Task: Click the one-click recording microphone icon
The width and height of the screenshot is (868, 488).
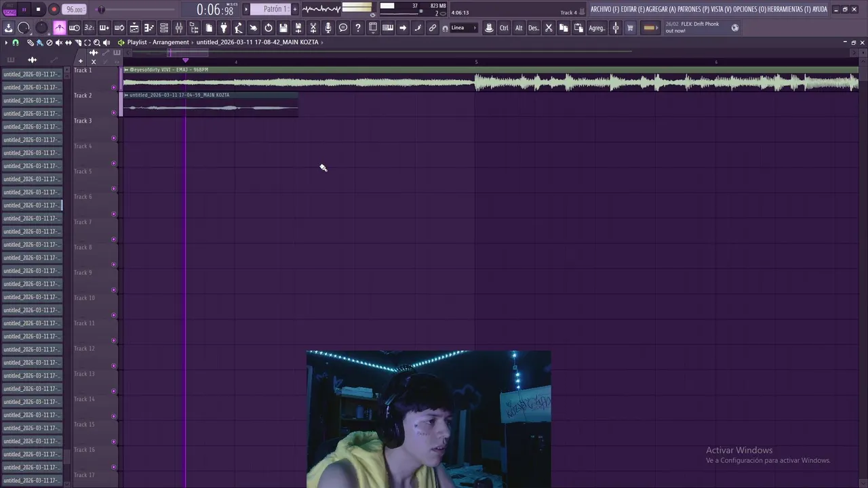Action: [x=328, y=28]
